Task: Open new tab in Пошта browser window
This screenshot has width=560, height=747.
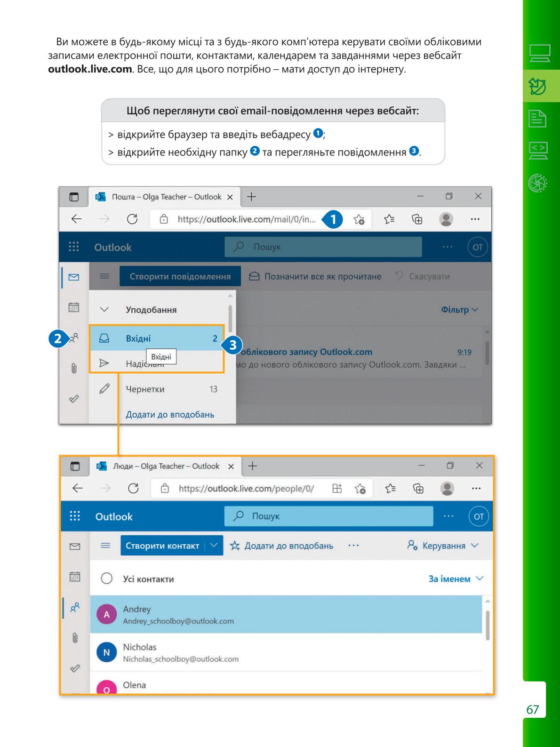Action: tap(251, 197)
